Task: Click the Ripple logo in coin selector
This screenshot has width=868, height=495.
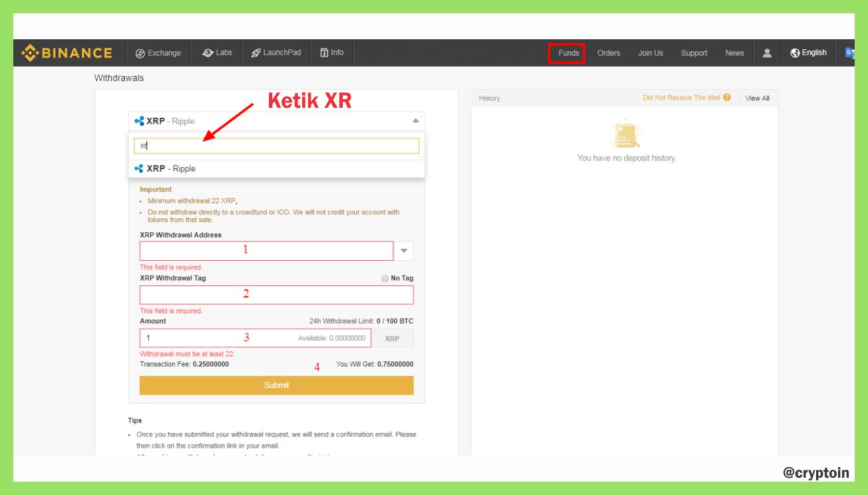Action: (139, 121)
